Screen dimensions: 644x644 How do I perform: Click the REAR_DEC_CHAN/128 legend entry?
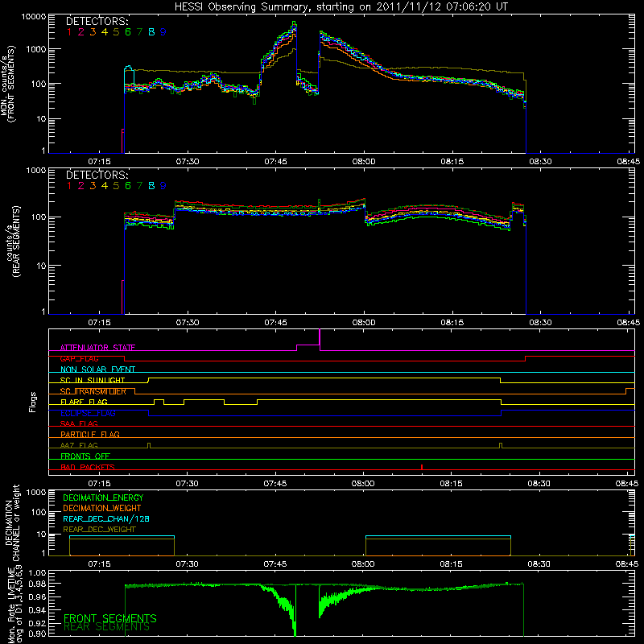106,518
